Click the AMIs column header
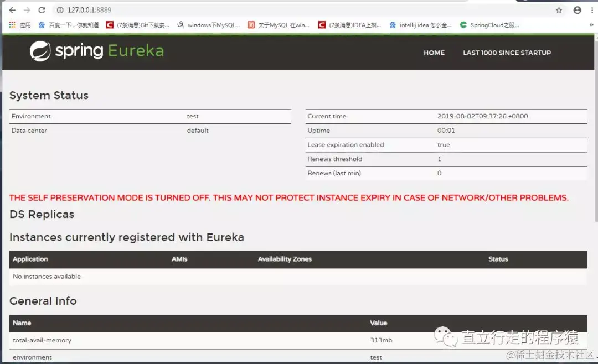Viewport: 598px width, 364px height. (x=179, y=259)
